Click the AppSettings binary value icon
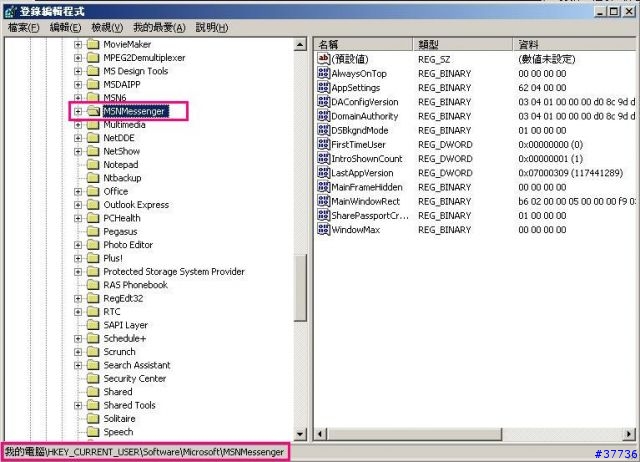The width and height of the screenshot is (640, 462). pyautogui.click(x=323, y=87)
